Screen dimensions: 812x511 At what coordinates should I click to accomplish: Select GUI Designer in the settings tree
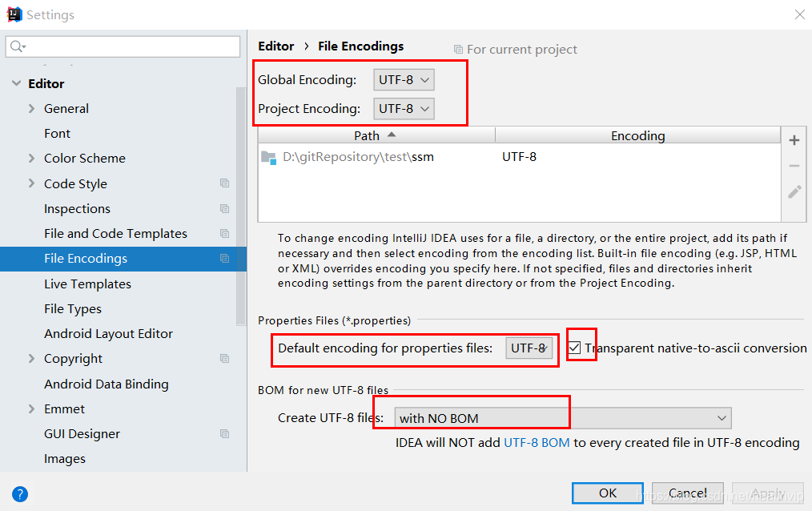tap(82, 434)
